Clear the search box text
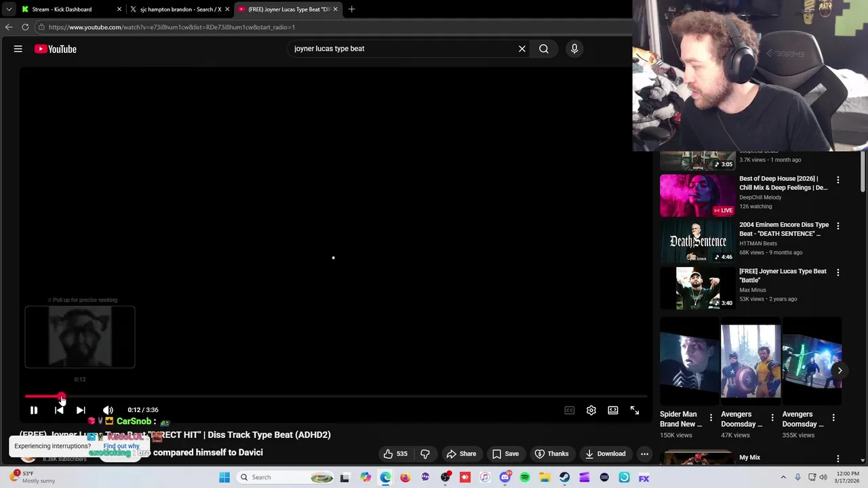 coord(522,49)
